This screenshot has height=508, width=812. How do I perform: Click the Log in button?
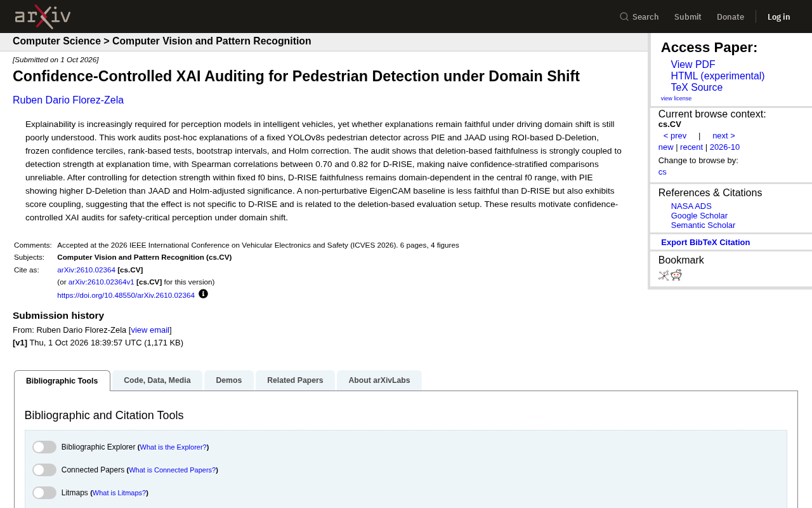click(x=778, y=17)
